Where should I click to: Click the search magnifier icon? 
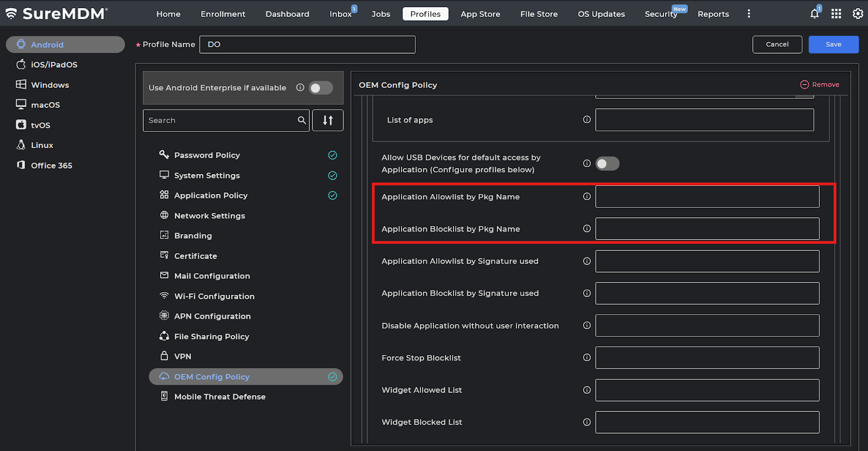click(x=302, y=120)
